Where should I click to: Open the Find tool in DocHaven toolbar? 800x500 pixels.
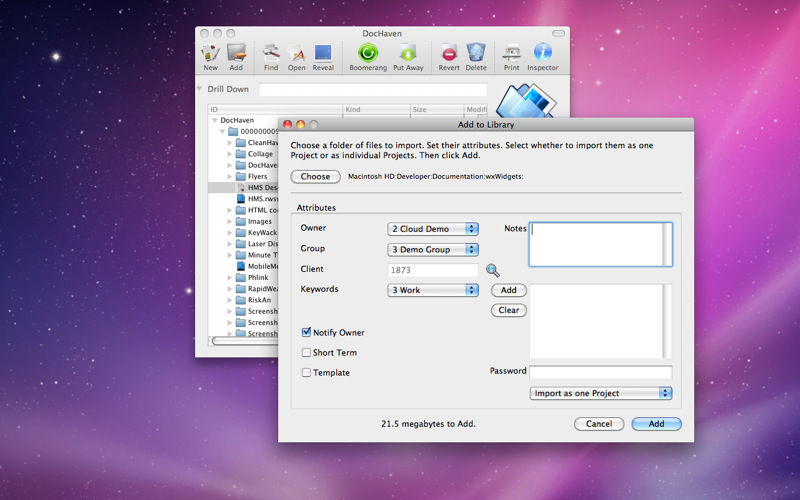(x=271, y=53)
